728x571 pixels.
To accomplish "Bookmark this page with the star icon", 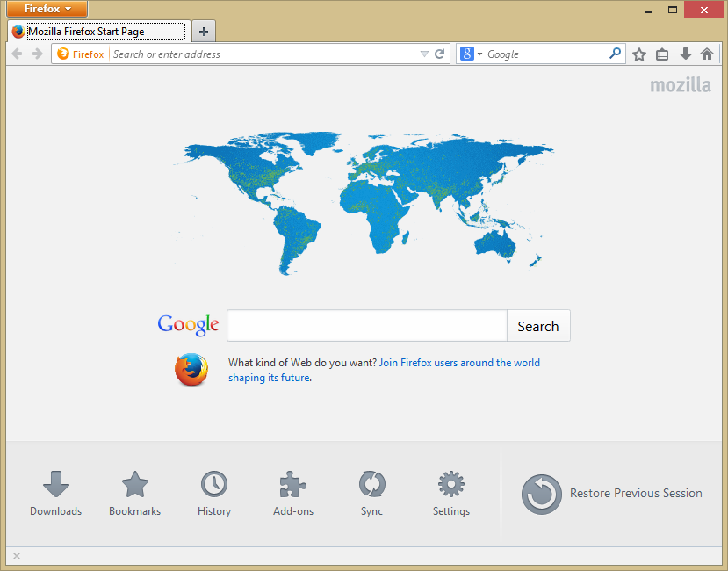I will click(639, 54).
